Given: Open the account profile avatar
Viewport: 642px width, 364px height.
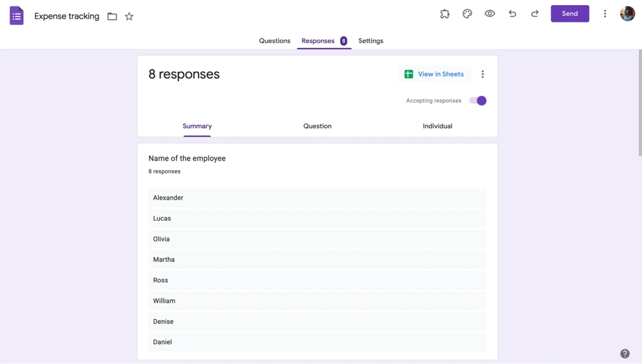Looking at the screenshot, I should tap(627, 13).
